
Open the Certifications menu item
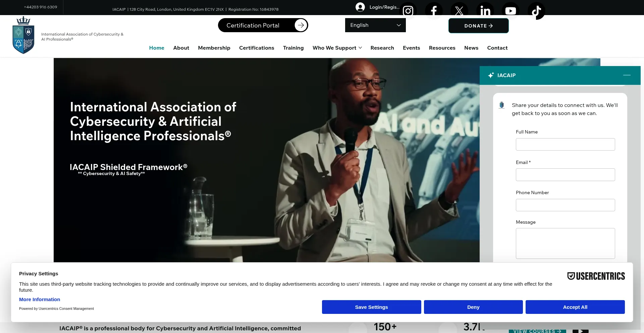(257, 48)
